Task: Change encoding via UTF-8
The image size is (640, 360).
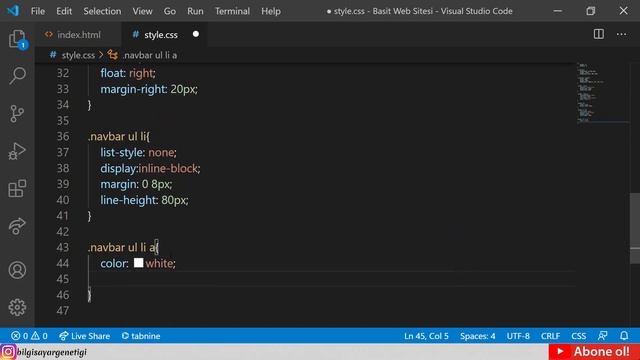Action: (x=518, y=336)
